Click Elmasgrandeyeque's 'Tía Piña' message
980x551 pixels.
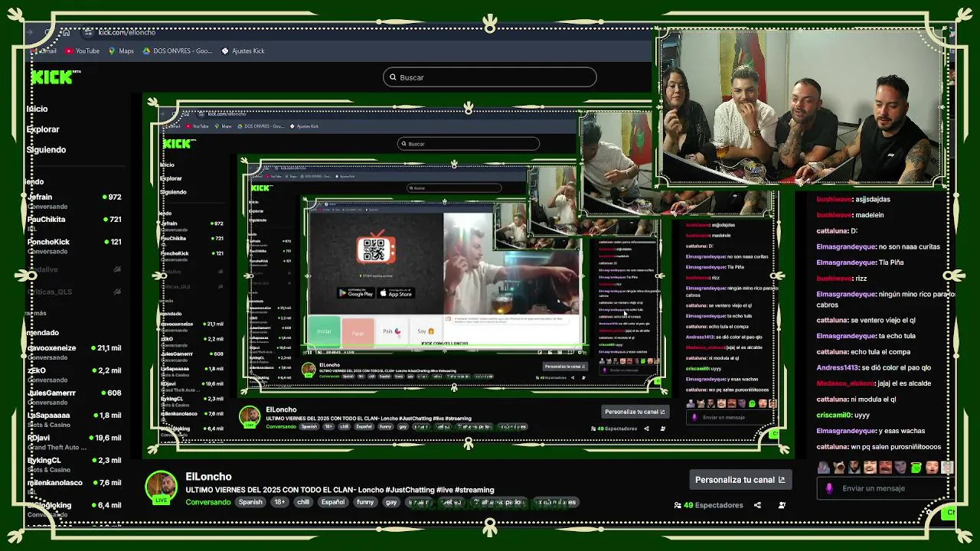(x=860, y=262)
